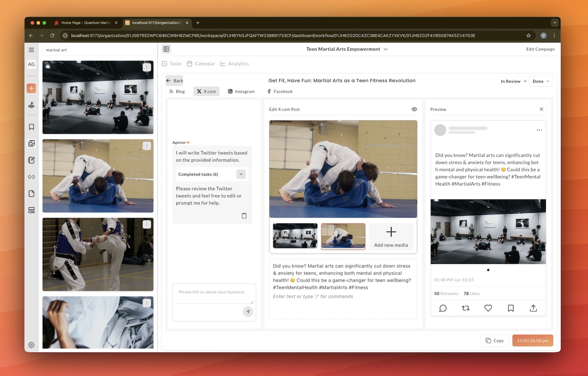Image resolution: width=588 pixels, height=376 pixels.
Task: Select the Facebook platform tab
Action: (x=280, y=91)
